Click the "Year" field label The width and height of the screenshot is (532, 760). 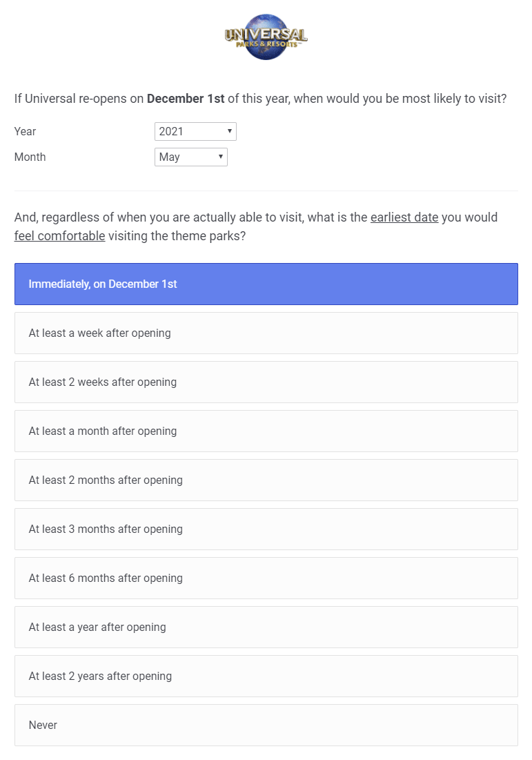pos(26,131)
